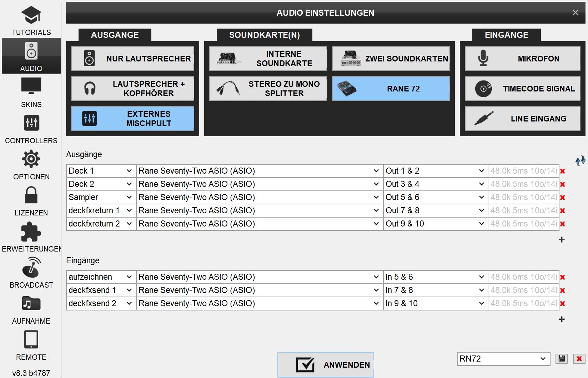The height and width of the screenshot is (378, 588).
Task: Add a new input line with plus
Action: (562, 319)
